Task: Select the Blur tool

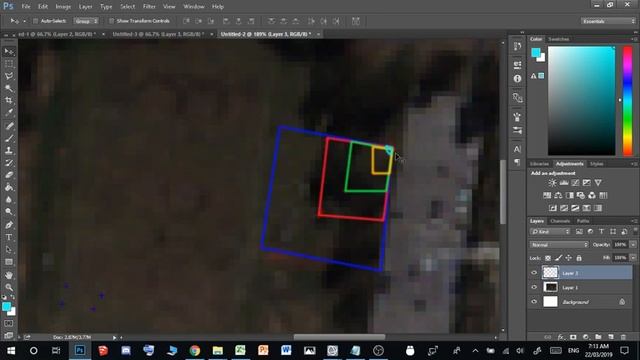Action: click(9, 200)
